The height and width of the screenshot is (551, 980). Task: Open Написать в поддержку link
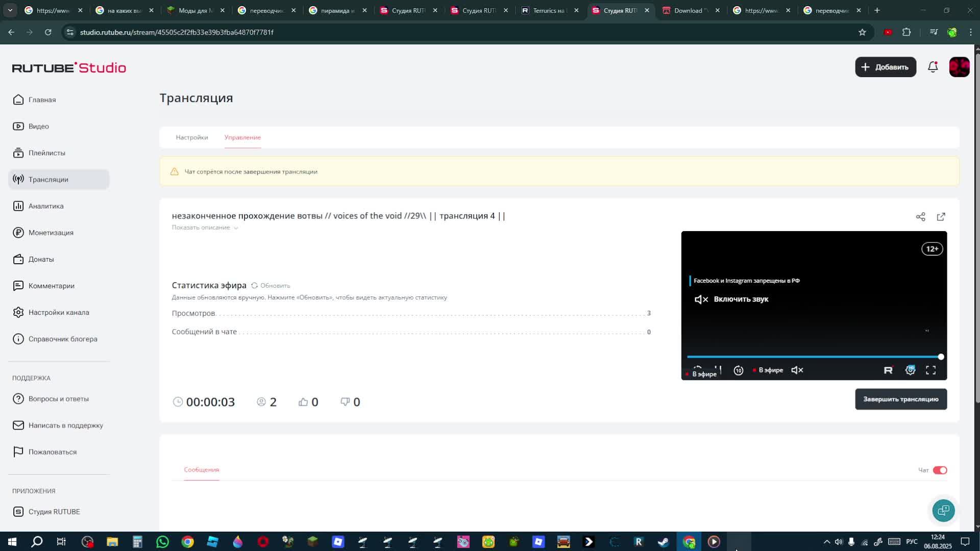coord(65,425)
